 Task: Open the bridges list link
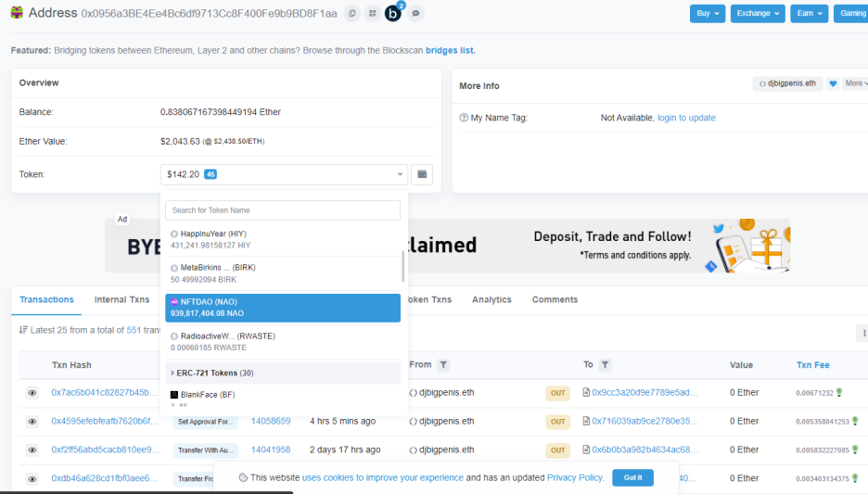(x=450, y=50)
